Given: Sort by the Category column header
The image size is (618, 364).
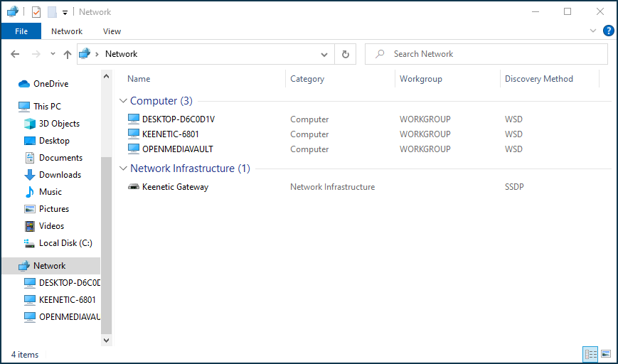Looking at the screenshot, I should coord(307,79).
